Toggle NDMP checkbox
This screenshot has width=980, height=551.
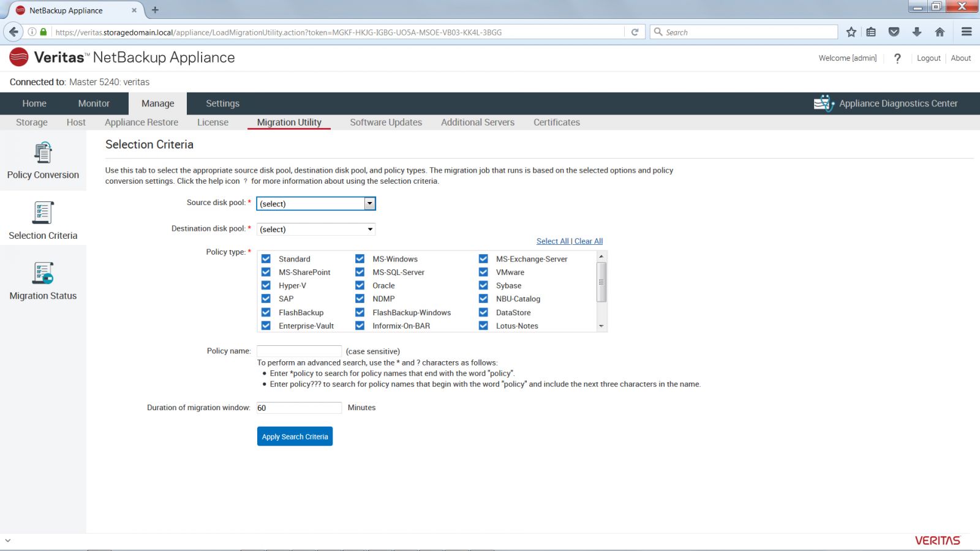360,299
